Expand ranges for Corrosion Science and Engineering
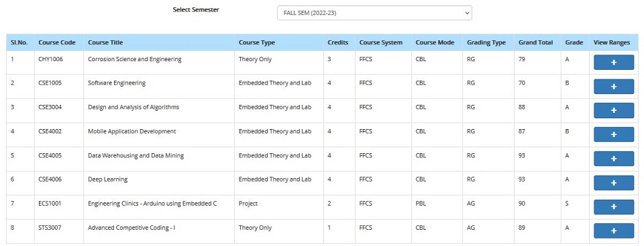The width and height of the screenshot is (644, 246). [x=614, y=63]
